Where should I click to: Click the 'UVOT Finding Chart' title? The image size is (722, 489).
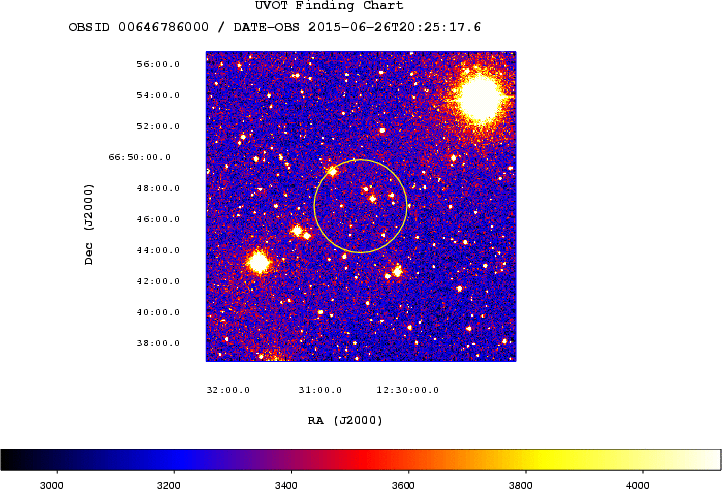[x=329, y=6]
